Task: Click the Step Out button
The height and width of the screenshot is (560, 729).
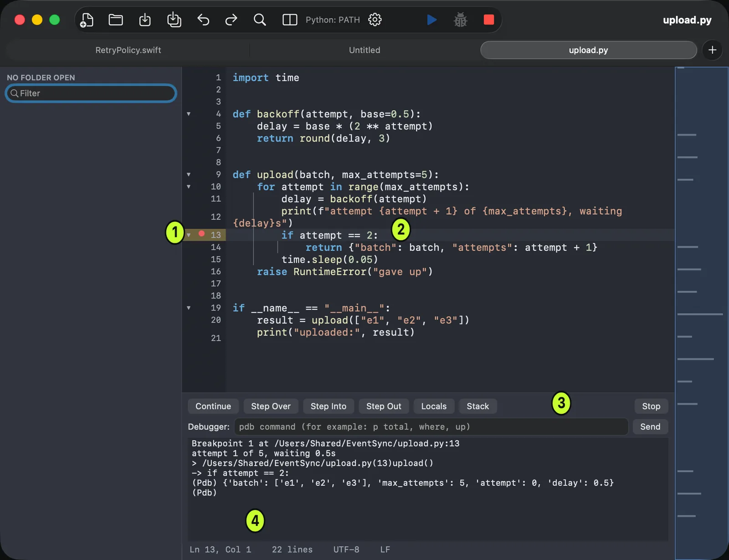Action: (384, 406)
